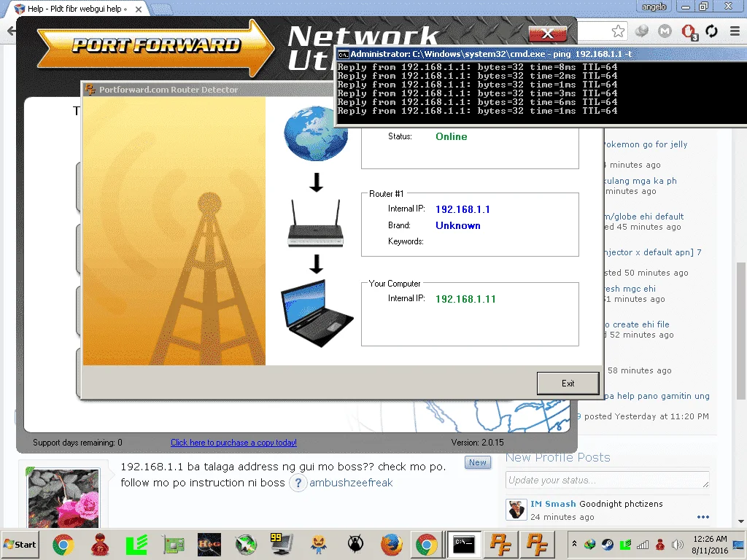The image size is (747, 560).
Task: Open the black mask taskbar icon
Action: coord(355,544)
